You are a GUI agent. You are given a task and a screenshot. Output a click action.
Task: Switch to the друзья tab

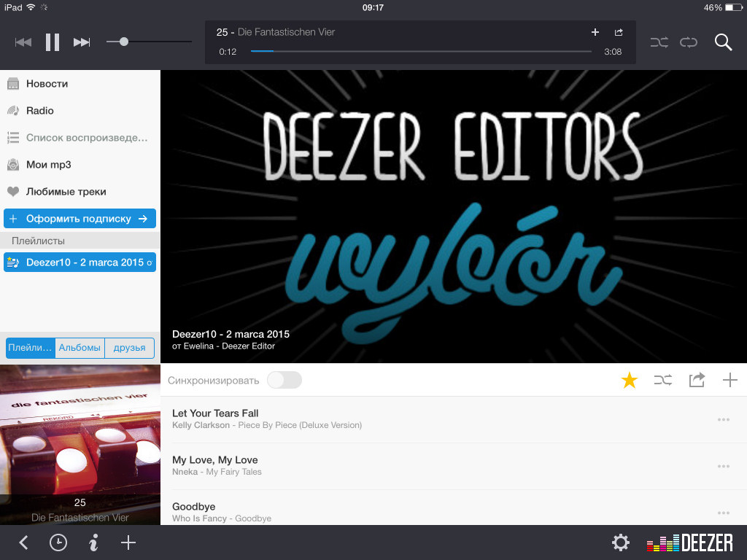[x=129, y=348]
